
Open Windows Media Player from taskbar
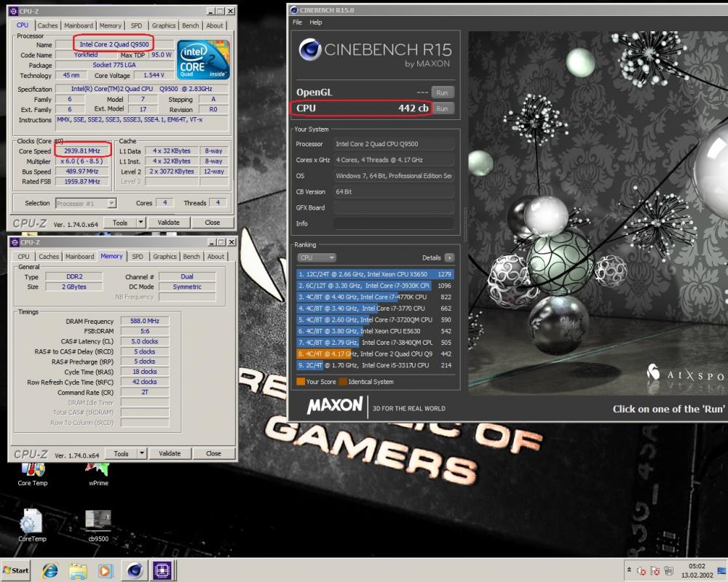pyautogui.click(x=105, y=570)
